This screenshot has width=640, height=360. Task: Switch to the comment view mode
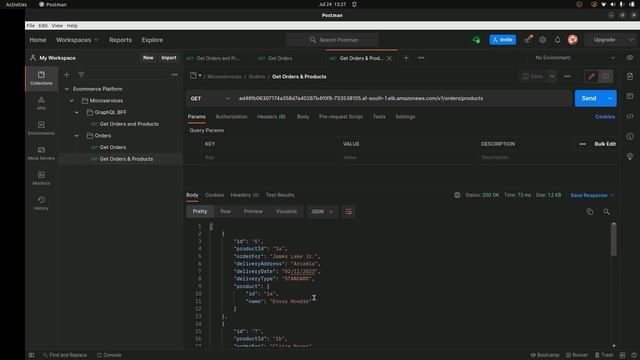pos(606,76)
